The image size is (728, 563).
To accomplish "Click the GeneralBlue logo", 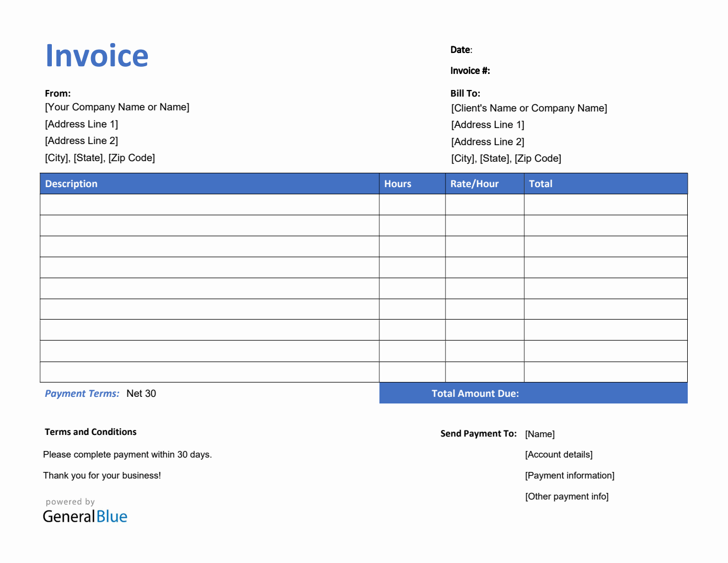I will [x=84, y=516].
